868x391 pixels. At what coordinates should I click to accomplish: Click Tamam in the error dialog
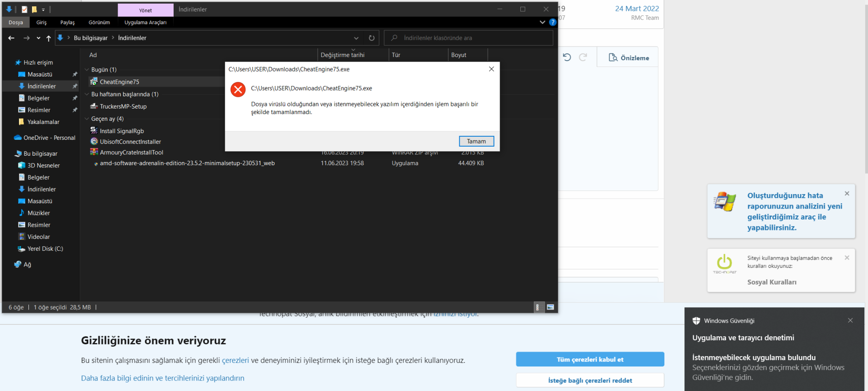pos(476,141)
